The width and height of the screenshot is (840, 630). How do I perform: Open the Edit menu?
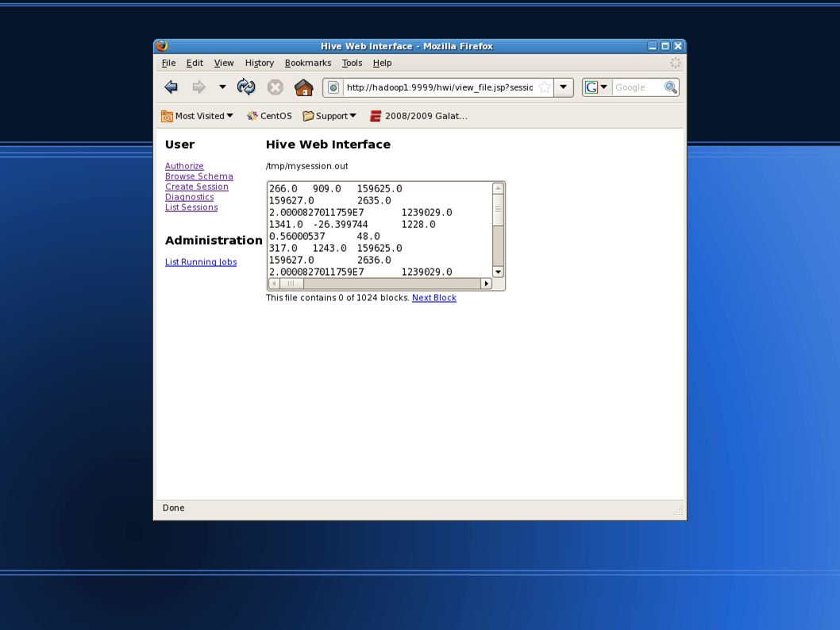click(195, 63)
